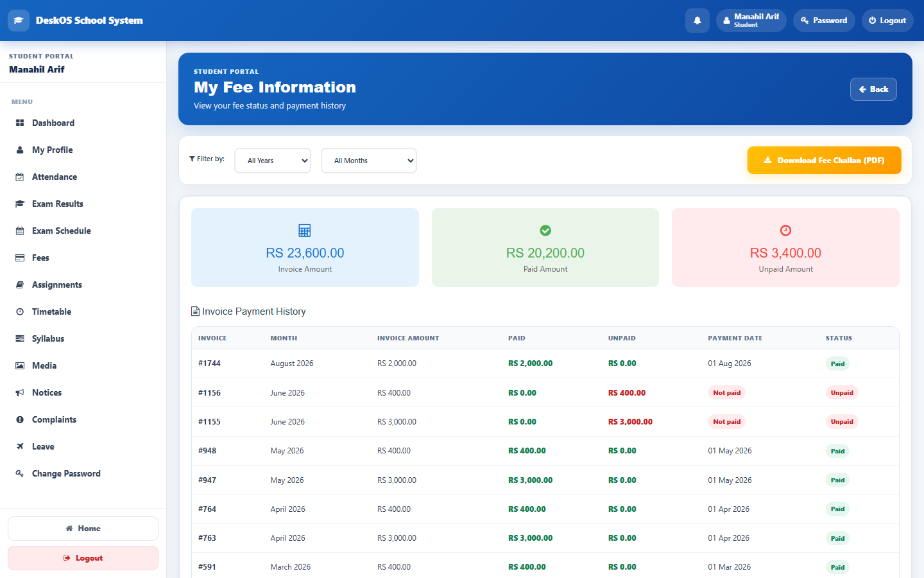Click the payment date 01 Aug 2026

coord(730,363)
